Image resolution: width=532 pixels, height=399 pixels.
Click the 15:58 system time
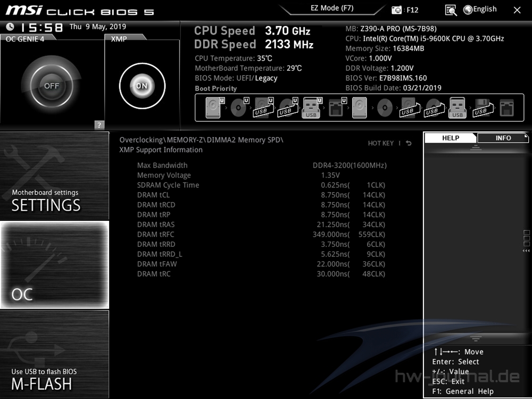42,28
